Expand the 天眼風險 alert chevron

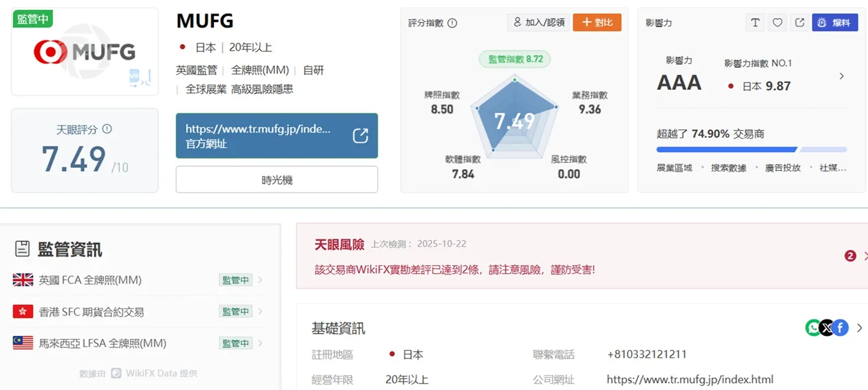[x=866, y=256]
